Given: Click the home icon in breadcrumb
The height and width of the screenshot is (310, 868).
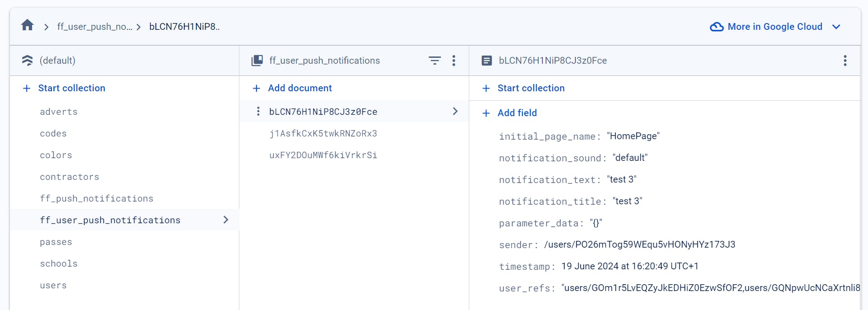Looking at the screenshot, I should 28,25.
